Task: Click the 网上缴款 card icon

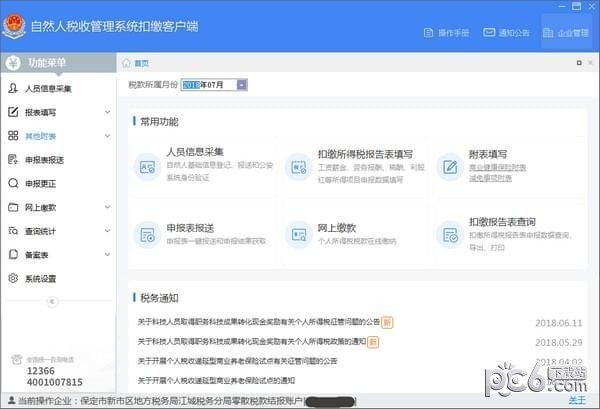Action: point(298,234)
